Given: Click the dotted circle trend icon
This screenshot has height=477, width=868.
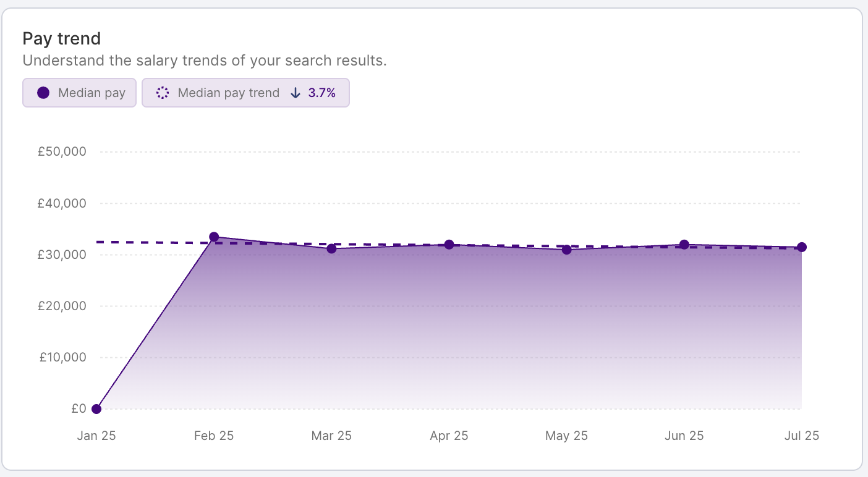Looking at the screenshot, I should tap(163, 93).
